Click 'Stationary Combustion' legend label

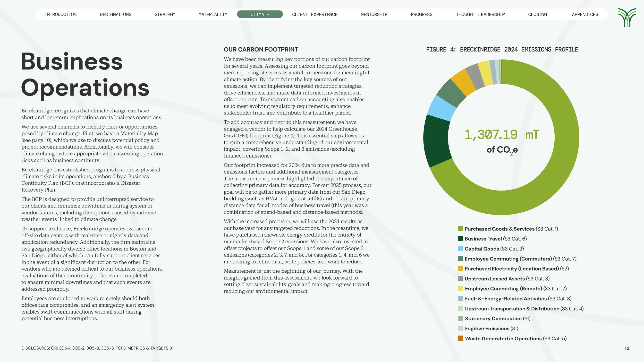(493, 318)
